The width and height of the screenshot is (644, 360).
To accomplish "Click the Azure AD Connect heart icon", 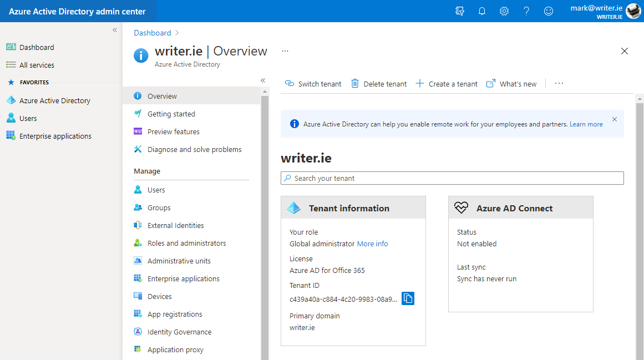I will click(x=462, y=207).
